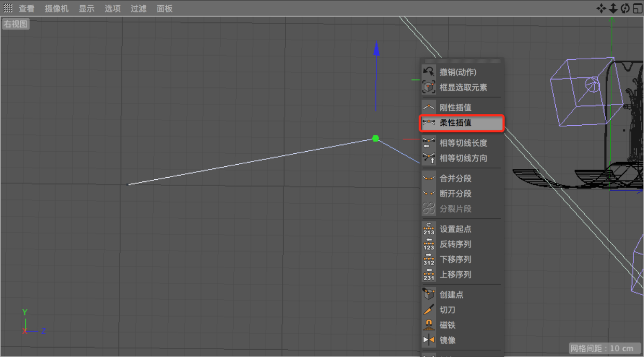Click the 断开分段 icon
Viewport: 644px width, 357px height.
pyautogui.click(x=428, y=193)
